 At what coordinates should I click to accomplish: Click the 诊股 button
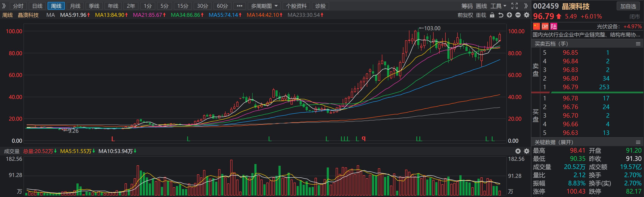click(x=320, y=6)
